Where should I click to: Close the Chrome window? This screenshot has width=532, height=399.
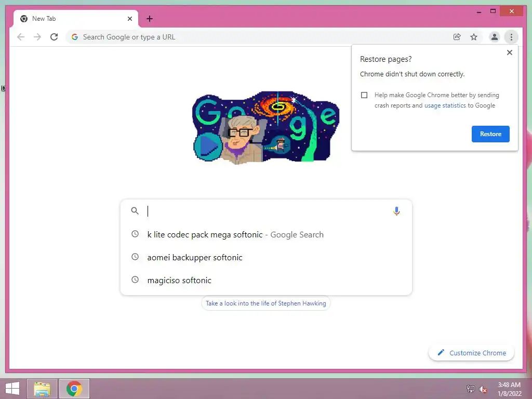512,11
